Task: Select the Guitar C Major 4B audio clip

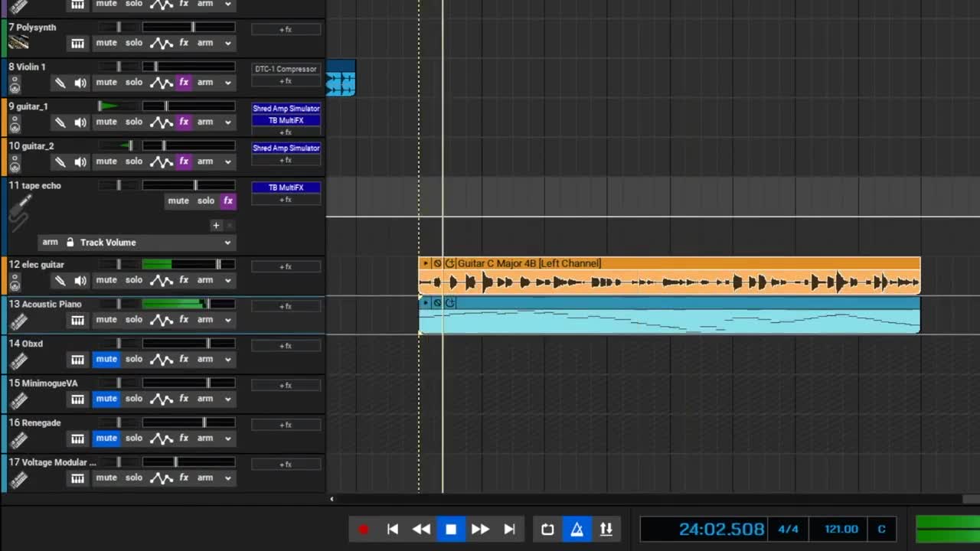Action: pyautogui.click(x=669, y=276)
